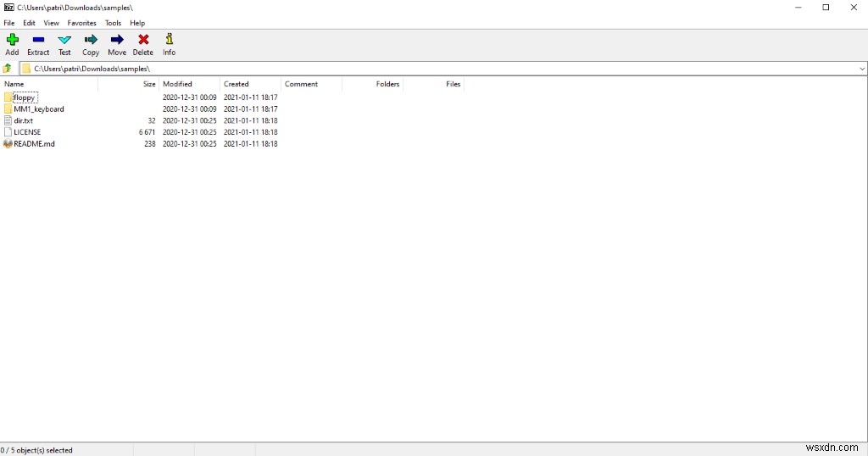The height and width of the screenshot is (456, 868).
Task: Open the Favorites menu
Action: pyautogui.click(x=82, y=23)
